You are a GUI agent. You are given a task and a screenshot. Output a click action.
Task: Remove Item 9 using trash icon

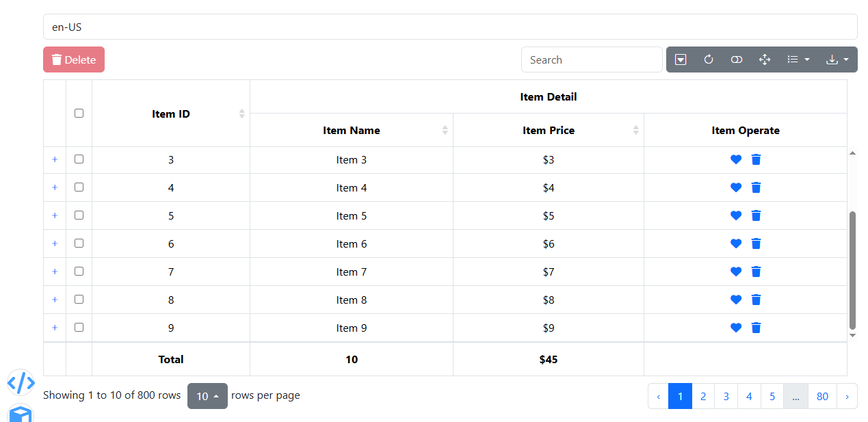coord(756,328)
